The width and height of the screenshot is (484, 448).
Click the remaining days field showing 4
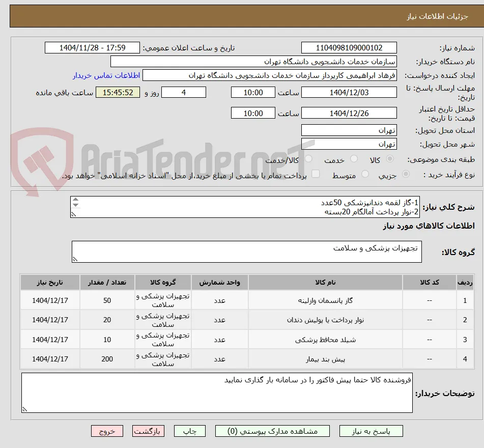coord(184,92)
